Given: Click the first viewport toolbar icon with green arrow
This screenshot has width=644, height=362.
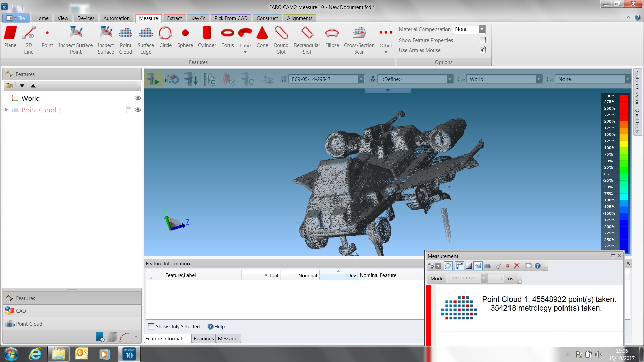Looking at the screenshot, I should [153, 79].
